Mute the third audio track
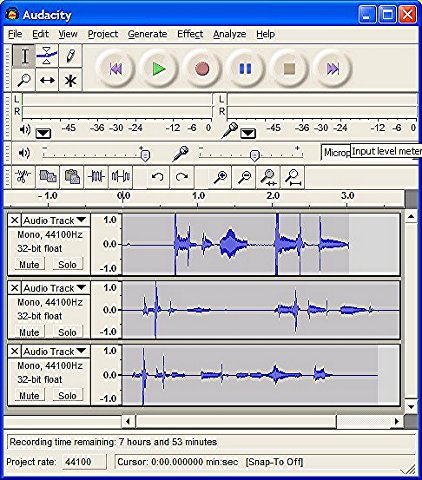Viewport: 422px width, 480px height. (29, 396)
